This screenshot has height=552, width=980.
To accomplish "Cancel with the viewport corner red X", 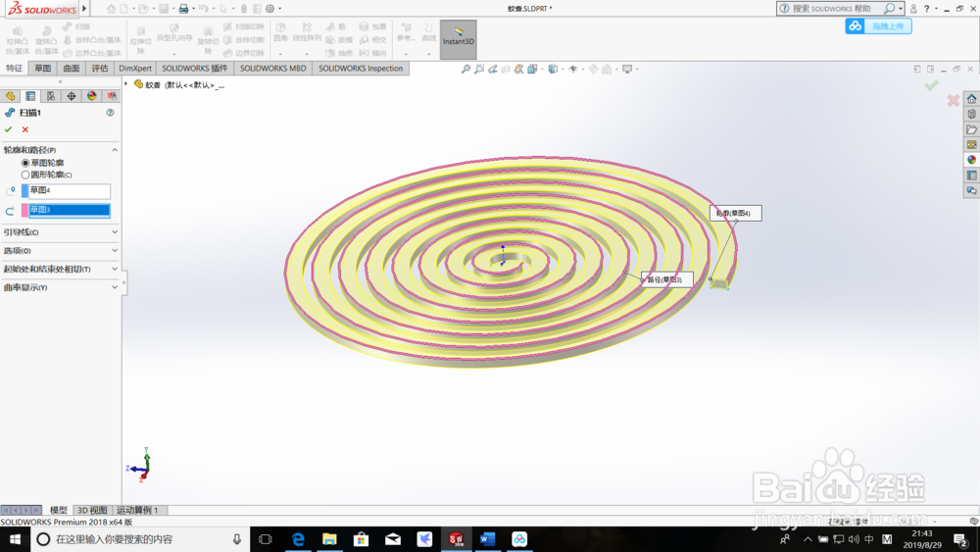I will [x=954, y=100].
